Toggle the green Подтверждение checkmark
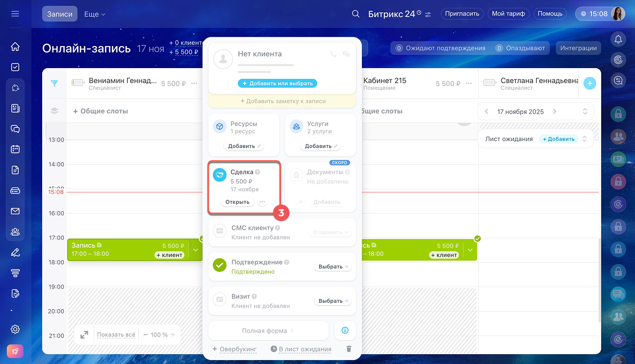Viewport: 635px width, 364px height. [x=220, y=265]
